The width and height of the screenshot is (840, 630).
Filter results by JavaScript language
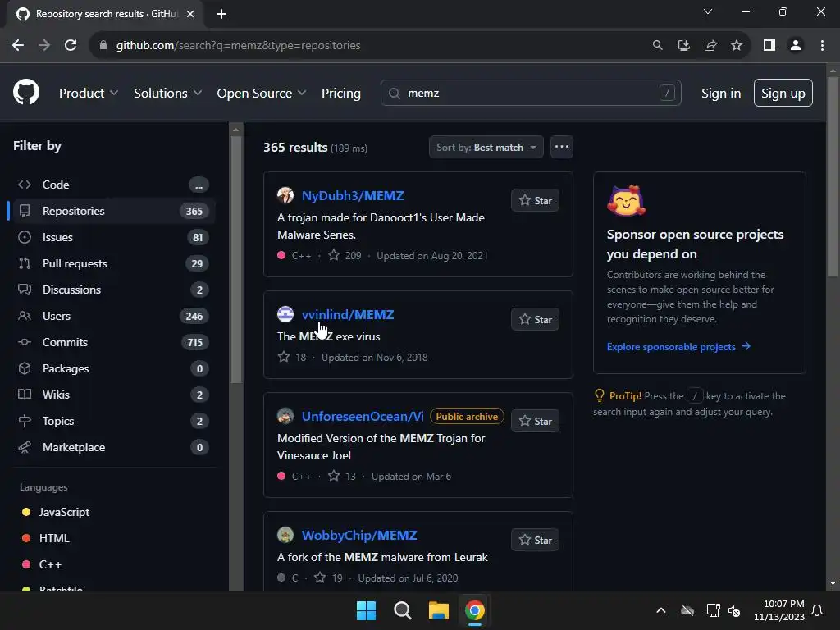pyautogui.click(x=56, y=512)
